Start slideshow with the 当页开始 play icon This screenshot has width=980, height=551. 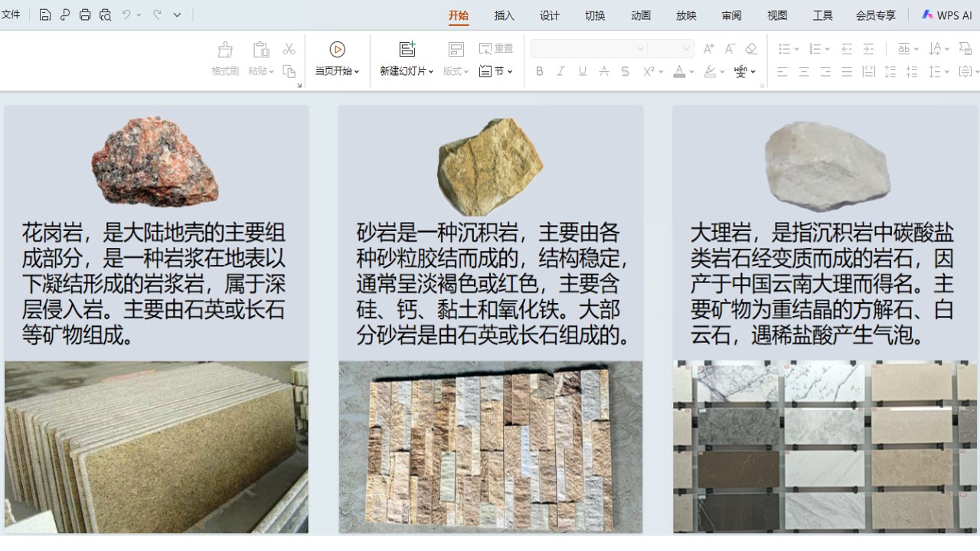pos(337,50)
